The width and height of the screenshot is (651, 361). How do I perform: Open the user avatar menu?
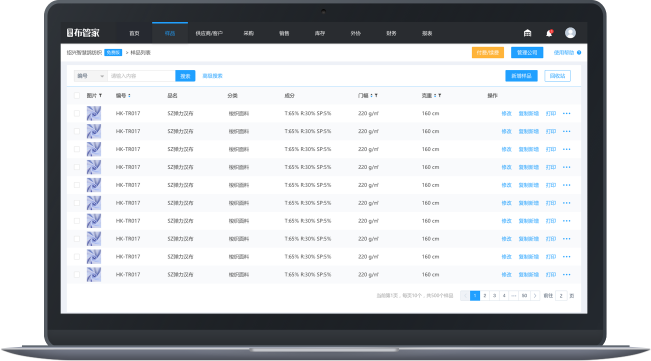pyautogui.click(x=570, y=33)
